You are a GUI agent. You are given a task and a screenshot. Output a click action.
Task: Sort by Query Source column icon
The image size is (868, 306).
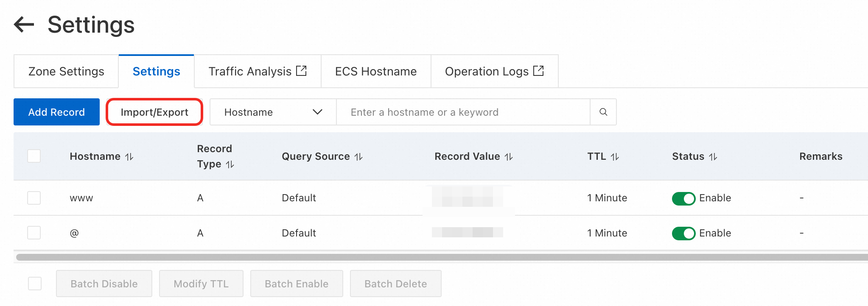(358, 157)
